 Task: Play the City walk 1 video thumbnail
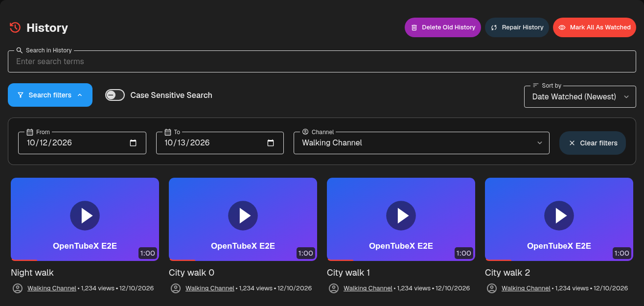click(401, 219)
